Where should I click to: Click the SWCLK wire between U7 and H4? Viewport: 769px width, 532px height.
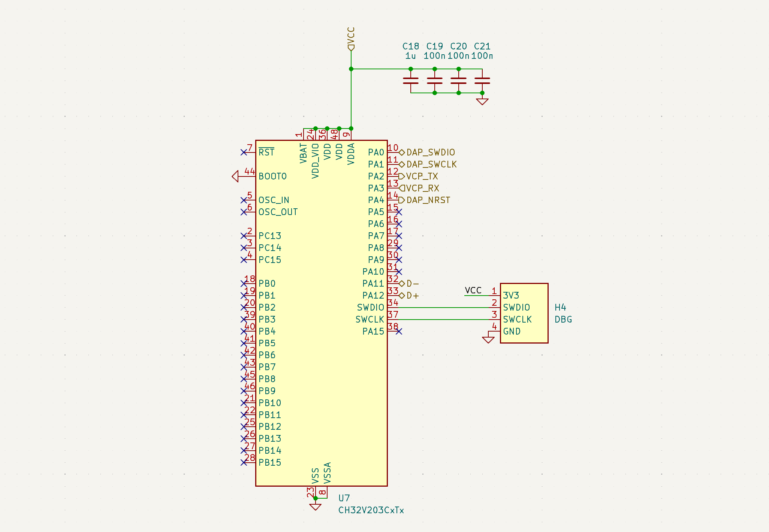click(x=444, y=320)
